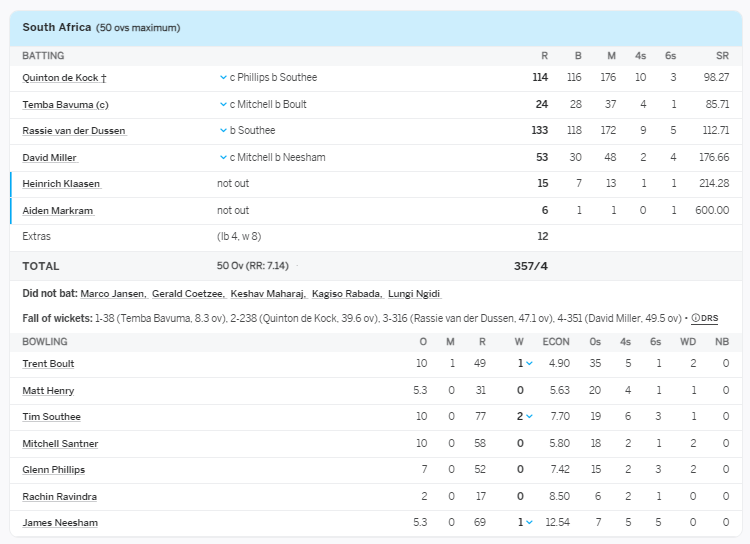The width and height of the screenshot is (750, 544).
Task: View Gerald Coetzee profile link
Action: pos(187,294)
